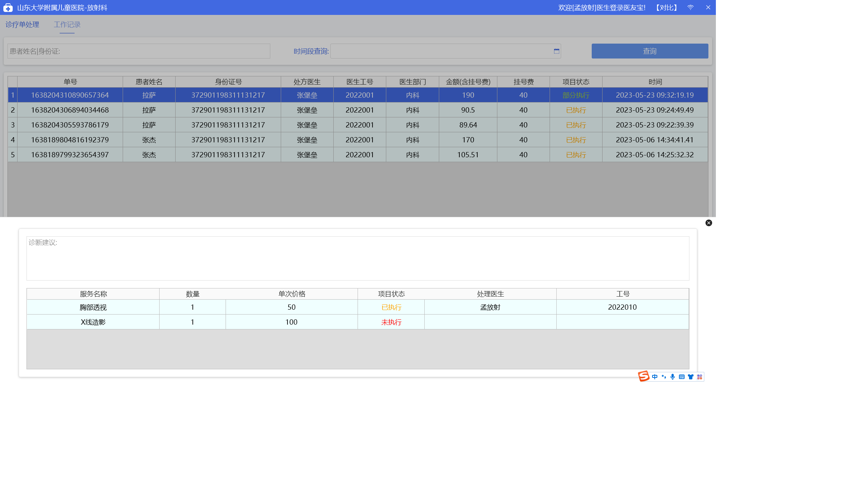
Task: Click the Sogou input method S logo
Action: (644, 376)
